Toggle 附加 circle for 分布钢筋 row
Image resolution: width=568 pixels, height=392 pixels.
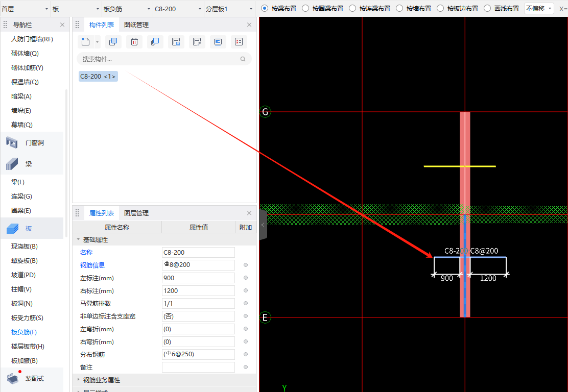pos(246,354)
